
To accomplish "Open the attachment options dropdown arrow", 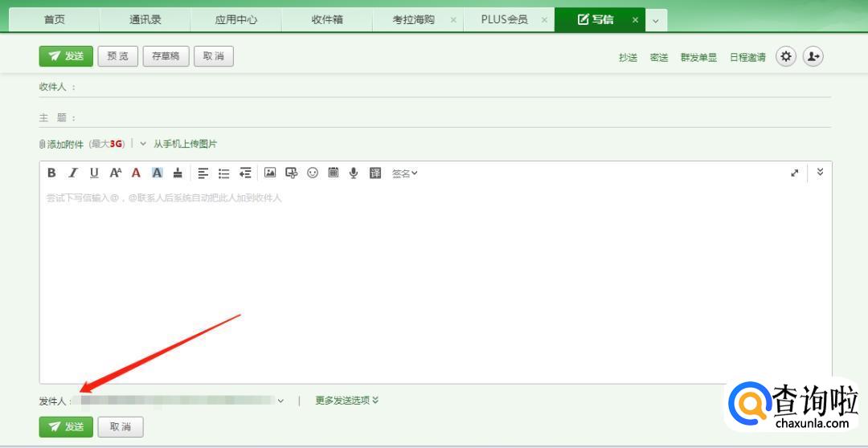I will [x=143, y=144].
